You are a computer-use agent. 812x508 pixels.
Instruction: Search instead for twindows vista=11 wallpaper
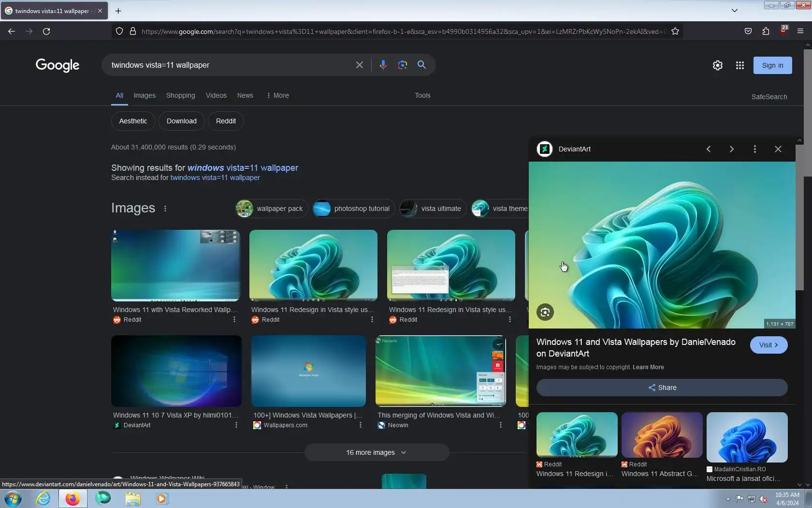click(x=215, y=178)
